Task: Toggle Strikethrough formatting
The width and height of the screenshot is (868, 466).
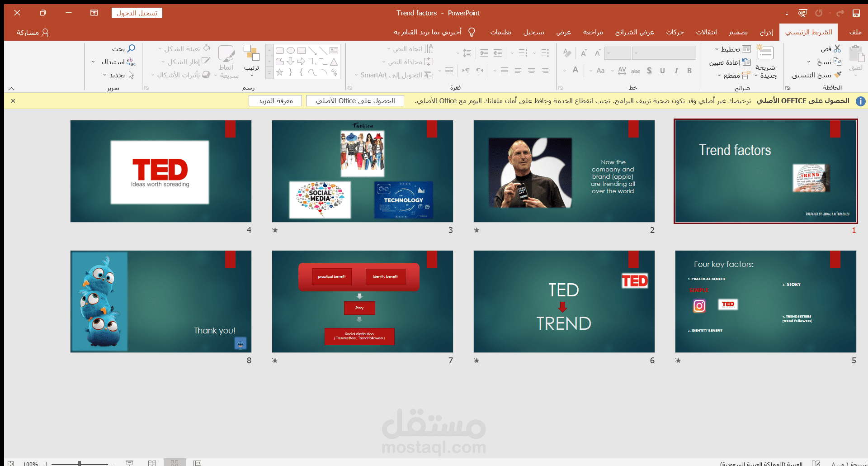Action: click(636, 71)
